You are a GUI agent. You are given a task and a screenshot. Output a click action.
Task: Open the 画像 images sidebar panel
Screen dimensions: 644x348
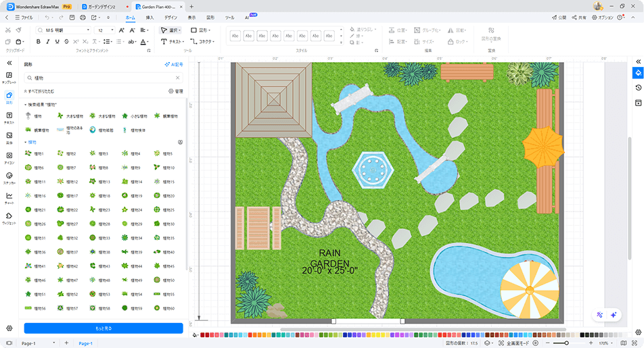9,137
